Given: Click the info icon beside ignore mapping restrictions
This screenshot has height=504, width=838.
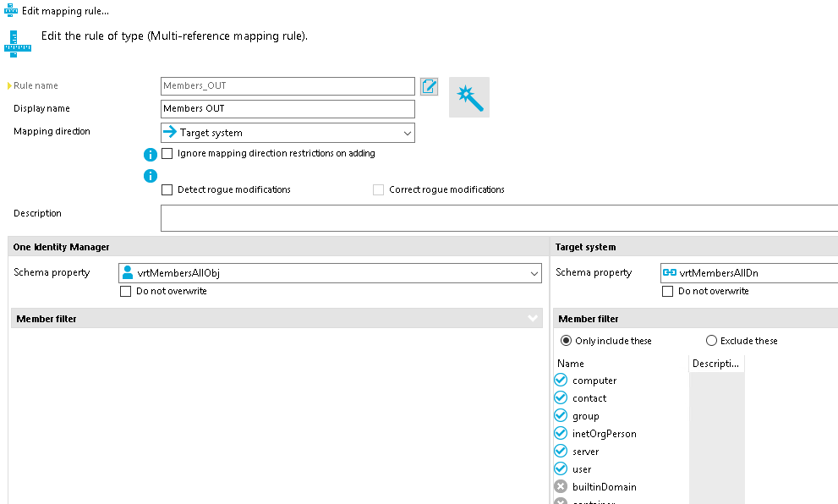Looking at the screenshot, I should tap(151, 154).
